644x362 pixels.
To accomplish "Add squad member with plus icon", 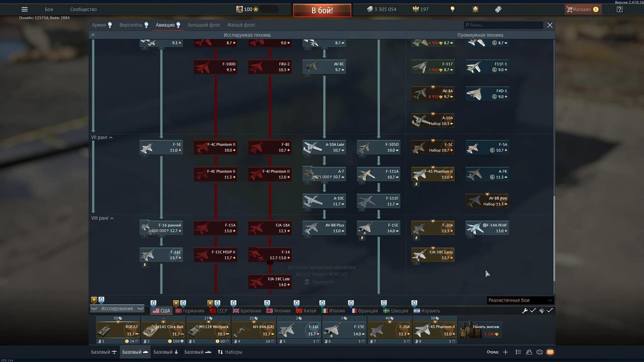I will pyautogui.click(x=505, y=352).
